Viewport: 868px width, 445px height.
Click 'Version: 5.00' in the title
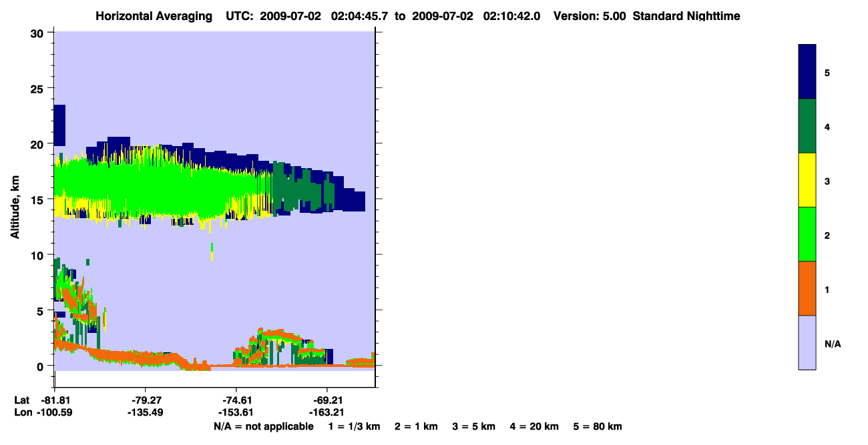click(x=590, y=16)
